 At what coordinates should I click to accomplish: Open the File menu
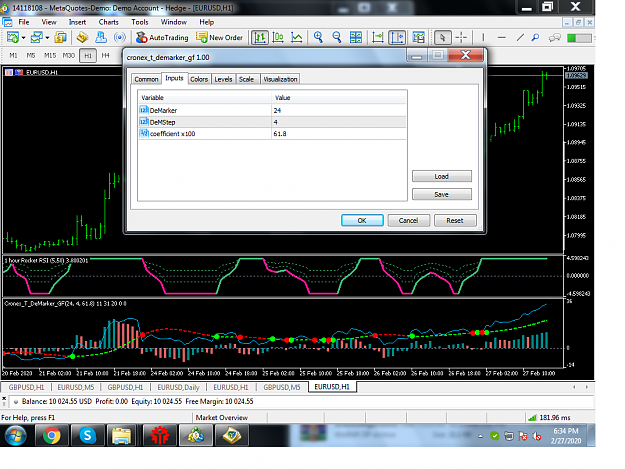24,22
